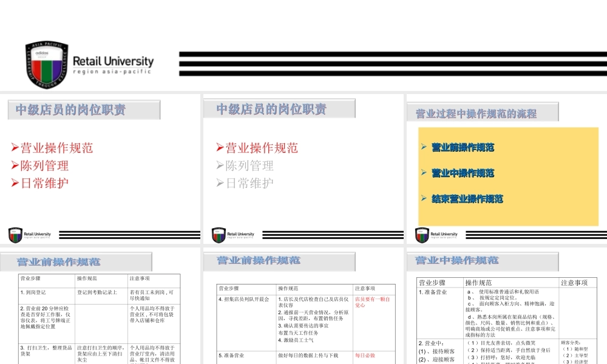Click the '做好每日的数据上传与下载' cell

click(x=314, y=357)
